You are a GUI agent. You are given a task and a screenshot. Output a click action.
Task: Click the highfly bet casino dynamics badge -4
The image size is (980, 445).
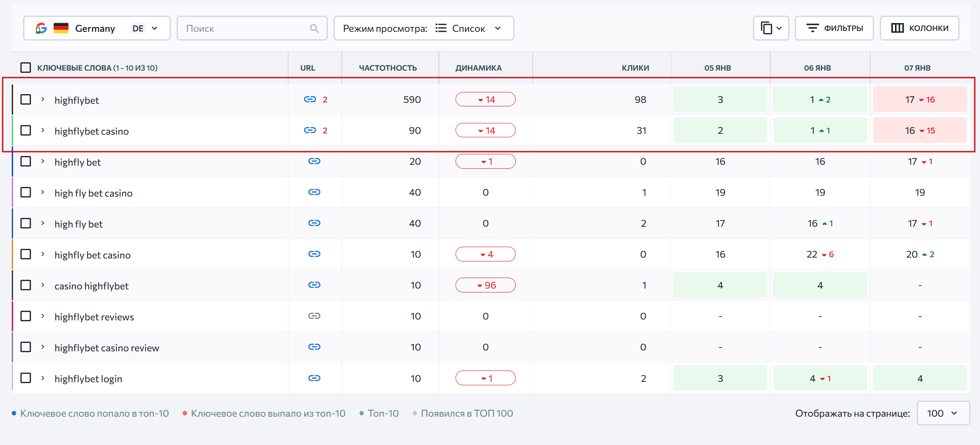click(486, 254)
